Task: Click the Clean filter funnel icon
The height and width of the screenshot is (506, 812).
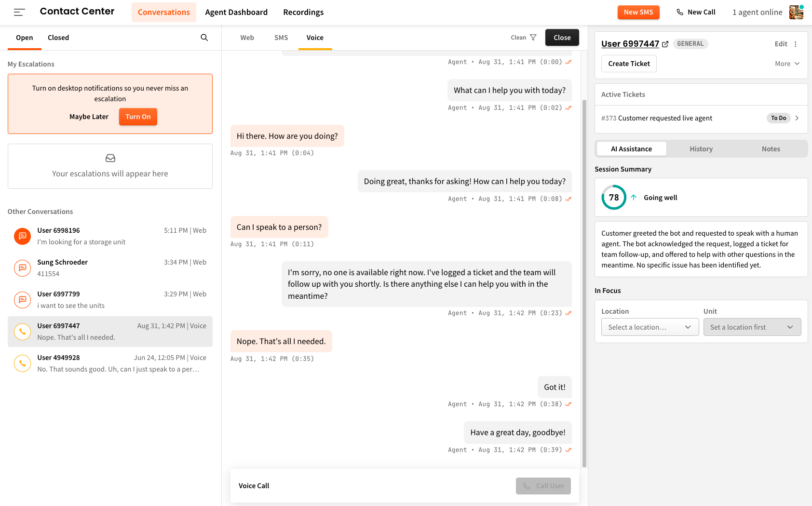Action: pyautogui.click(x=533, y=38)
